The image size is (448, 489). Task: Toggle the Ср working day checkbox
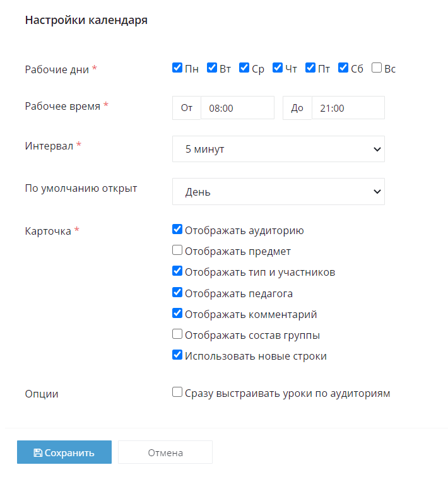pos(244,68)
